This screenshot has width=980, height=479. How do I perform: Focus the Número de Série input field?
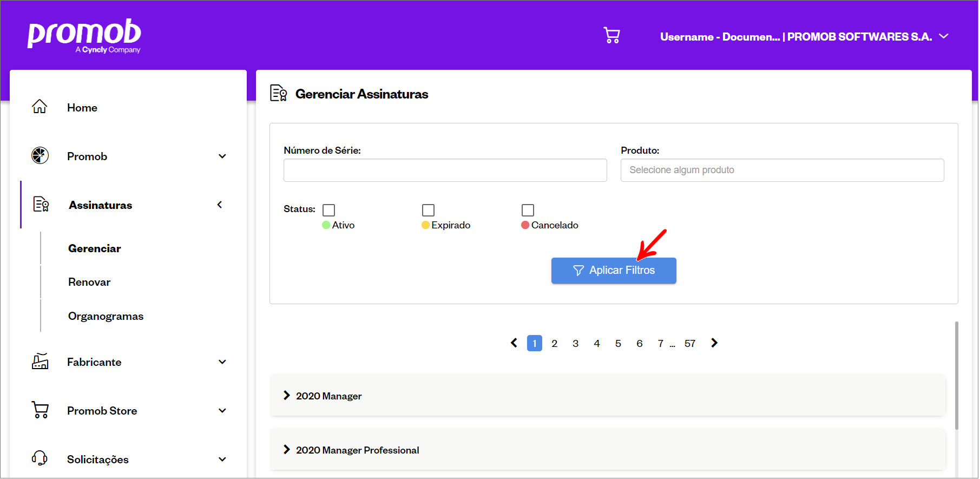tap(445, 170)
